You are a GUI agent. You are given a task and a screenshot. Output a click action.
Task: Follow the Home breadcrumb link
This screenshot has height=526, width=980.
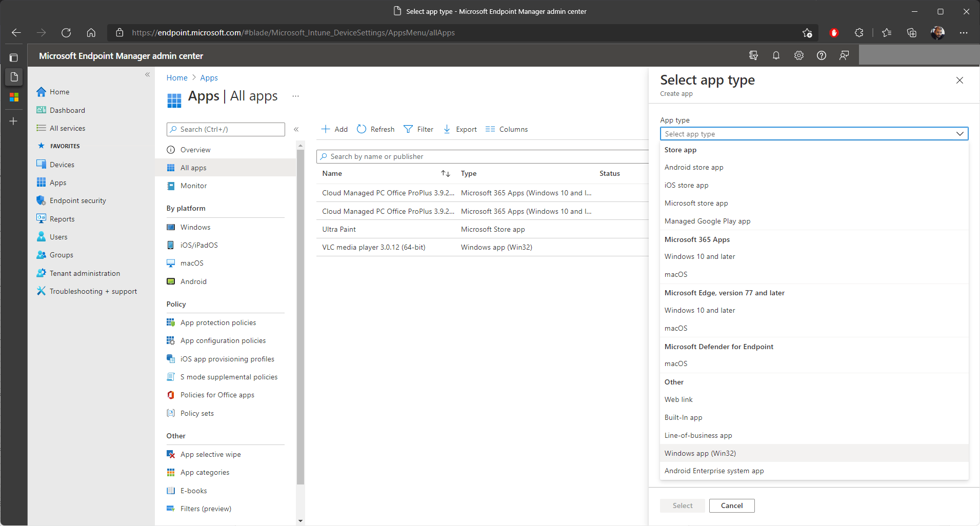[x=177, y=78]
